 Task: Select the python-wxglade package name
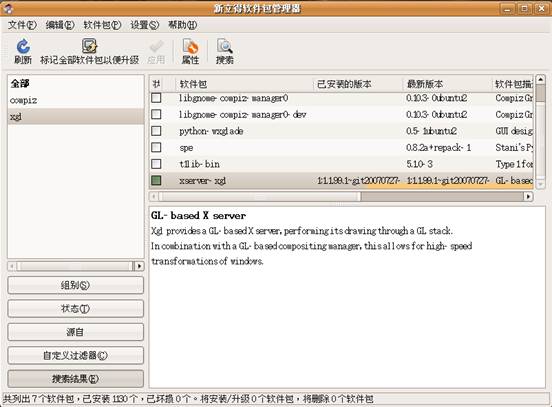pos(211,131)
